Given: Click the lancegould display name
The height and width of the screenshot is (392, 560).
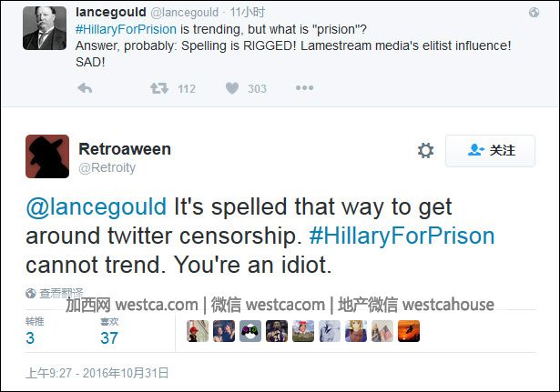Looking at the screenshot, I should (111, 12).
